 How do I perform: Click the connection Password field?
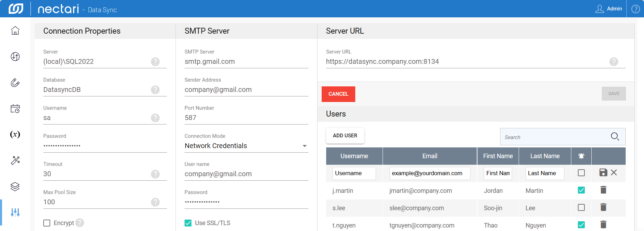(x=105, y=146)
